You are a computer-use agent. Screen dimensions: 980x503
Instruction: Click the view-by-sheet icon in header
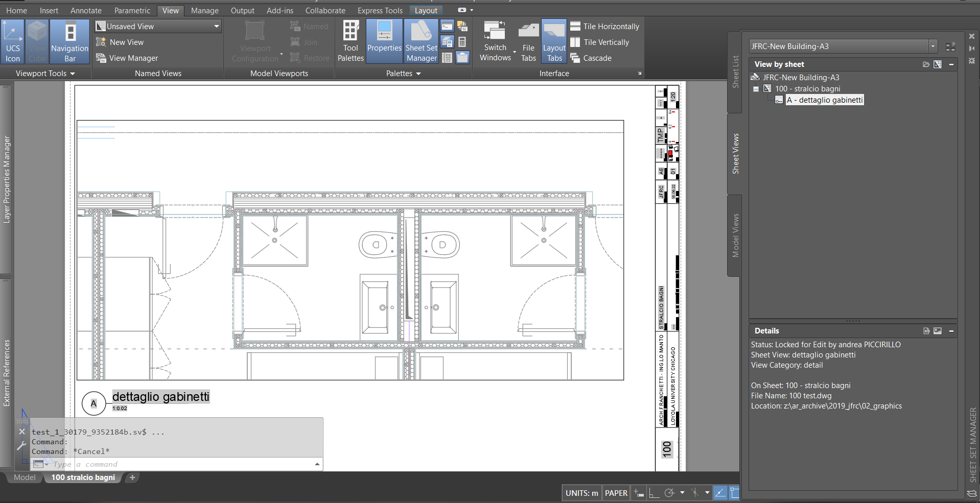[938, 64]
